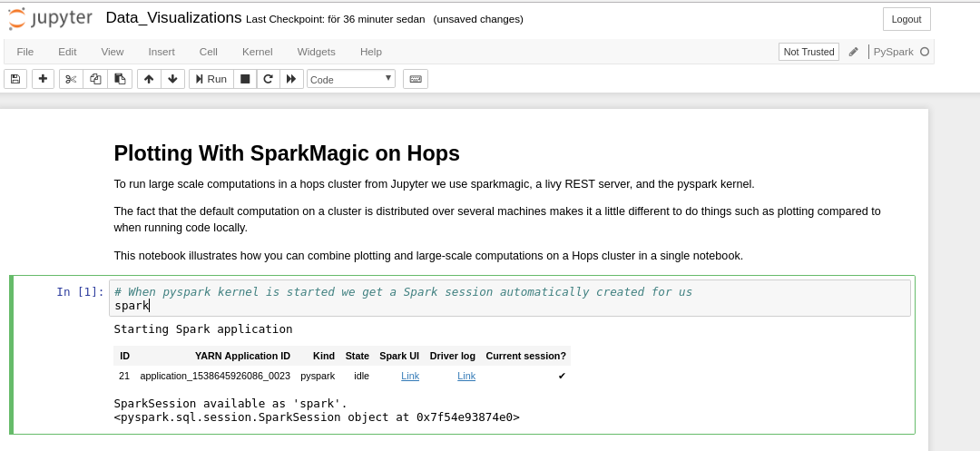This screenshot has height=451, width=980.
Task: Click the idle state table cell
Action: [361, 376]
